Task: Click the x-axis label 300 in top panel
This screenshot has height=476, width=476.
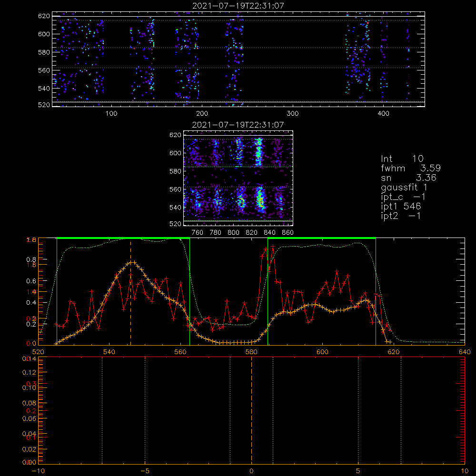Action: coord(293,114)
